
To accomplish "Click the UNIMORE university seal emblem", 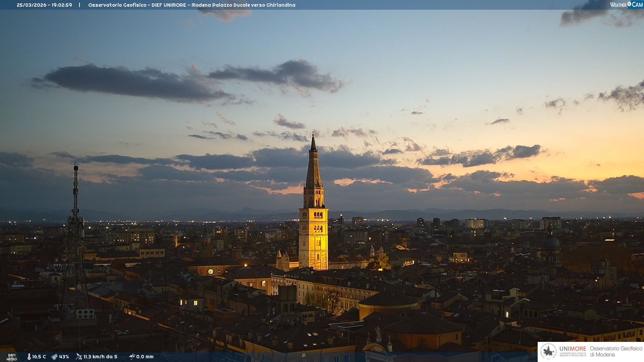I will (548, 352).
